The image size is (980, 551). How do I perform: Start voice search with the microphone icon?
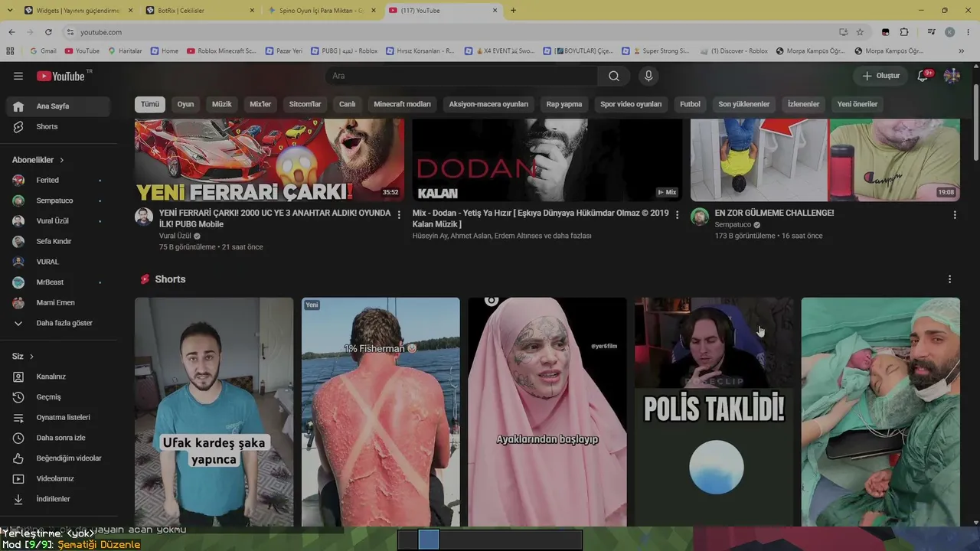click(x=648, y=76)
